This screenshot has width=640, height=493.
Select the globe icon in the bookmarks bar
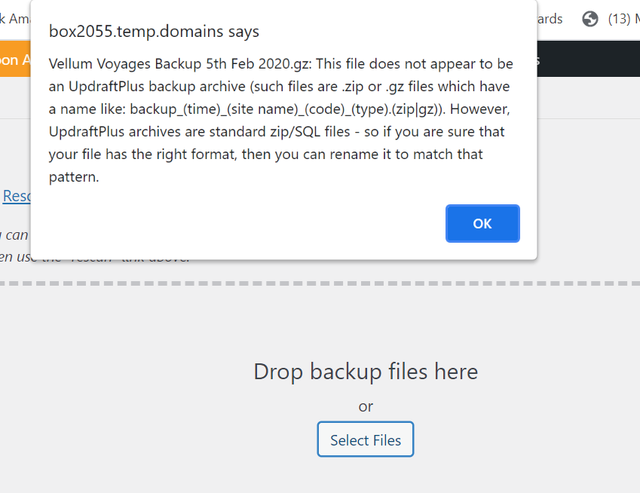[x=590, y=19]
